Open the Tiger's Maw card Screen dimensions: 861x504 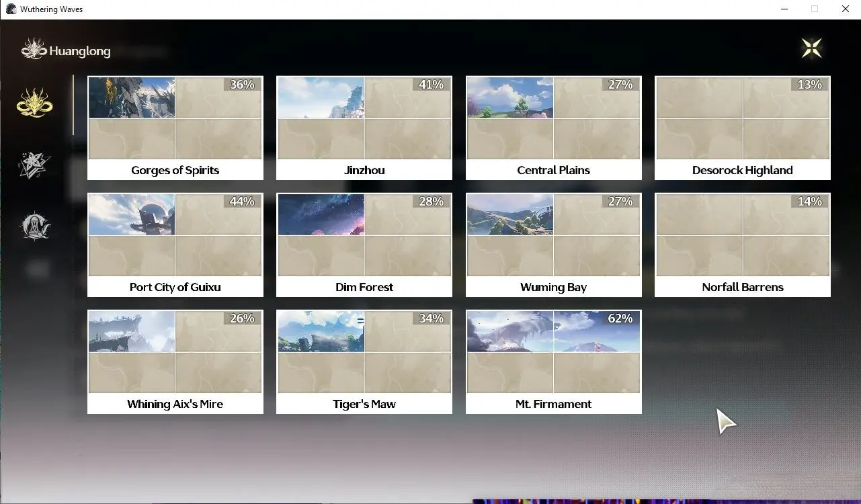click(364, 362)
